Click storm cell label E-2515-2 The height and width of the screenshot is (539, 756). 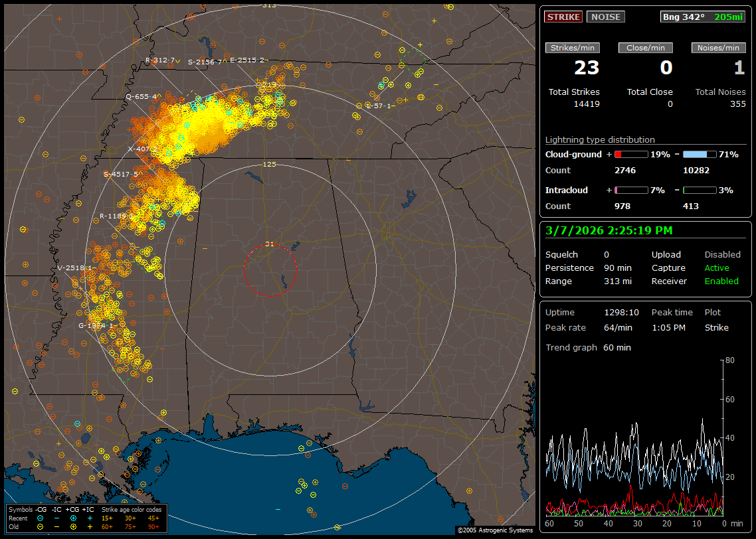246,60
